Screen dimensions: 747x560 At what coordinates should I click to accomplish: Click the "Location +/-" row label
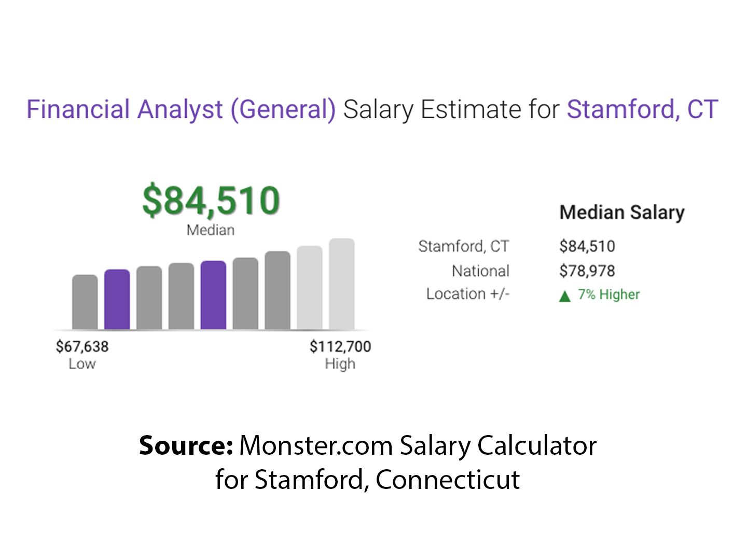468,294
